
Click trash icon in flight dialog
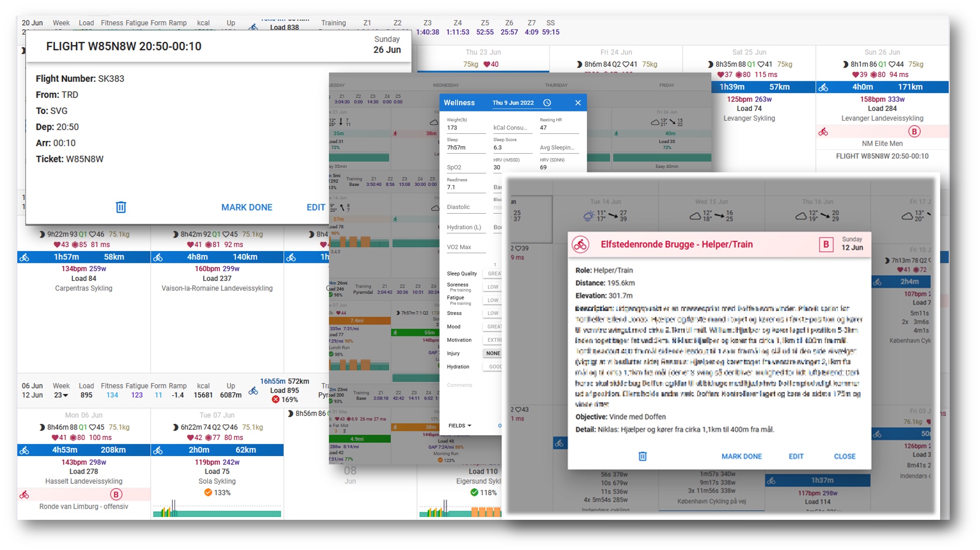point(121,207)
